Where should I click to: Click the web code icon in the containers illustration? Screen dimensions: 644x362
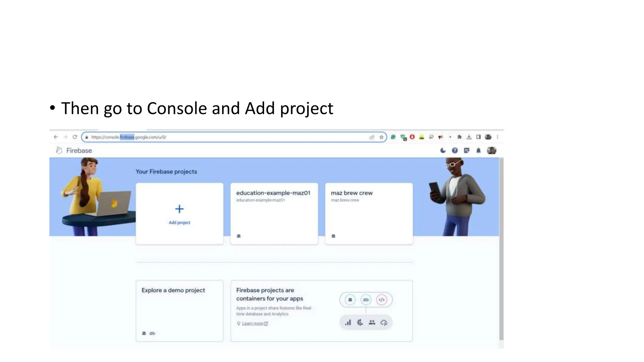(381, 300)
